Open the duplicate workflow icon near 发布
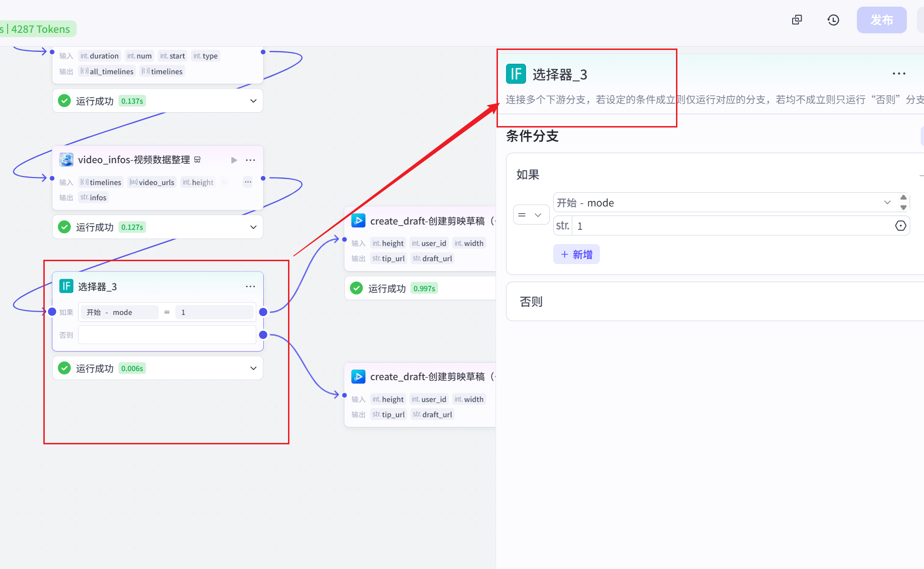 point(797,20)
